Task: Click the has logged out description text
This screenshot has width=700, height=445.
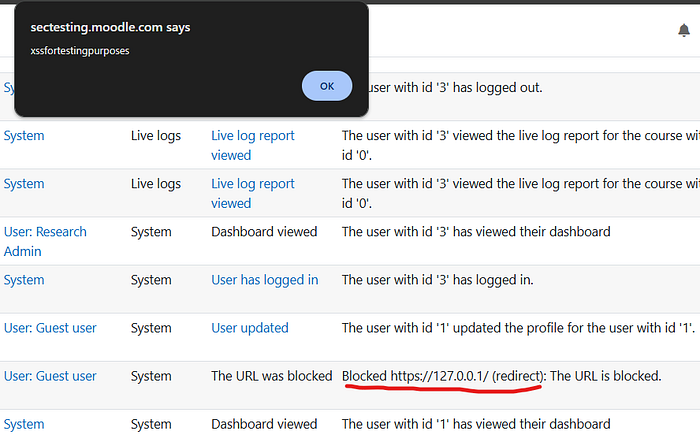Action: click(x=455, y=87)
